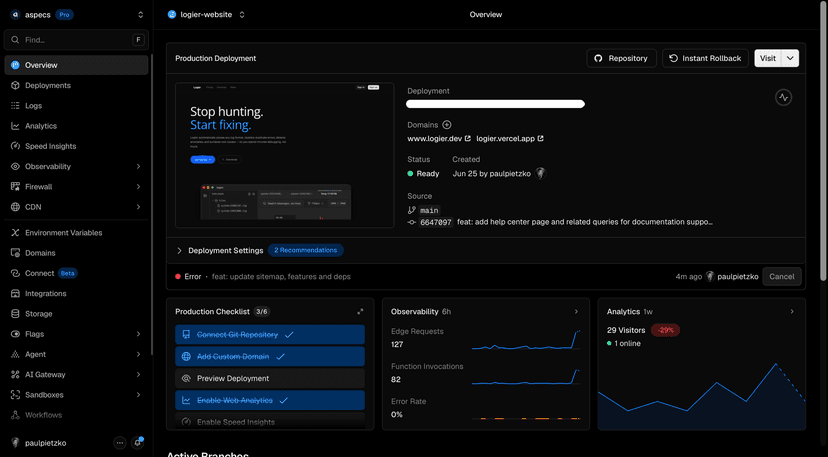
Task: Click the Connect Git Repository checklist item
Action: click(270, 334)
